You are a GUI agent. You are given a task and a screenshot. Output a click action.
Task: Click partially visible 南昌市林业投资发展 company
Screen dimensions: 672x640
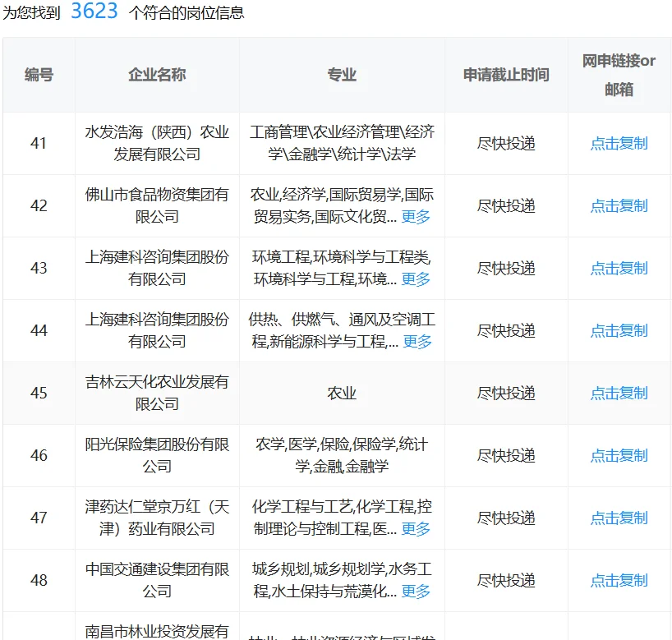point(157,632)
